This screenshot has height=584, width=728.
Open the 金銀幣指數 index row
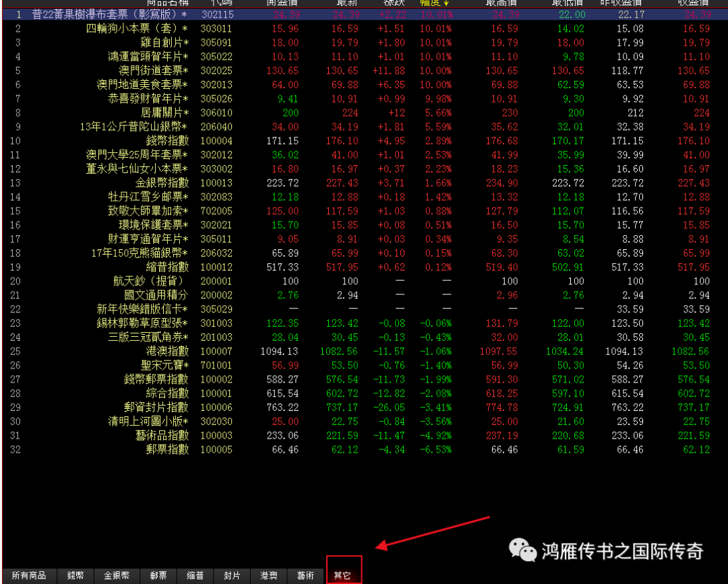click(365, 183)
